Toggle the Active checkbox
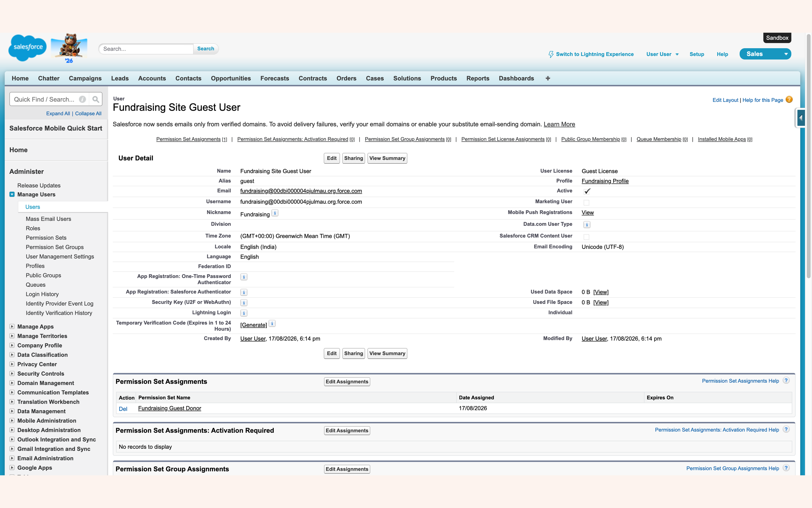This screenshot has width=812, height=508. click(x=586, y=192)
